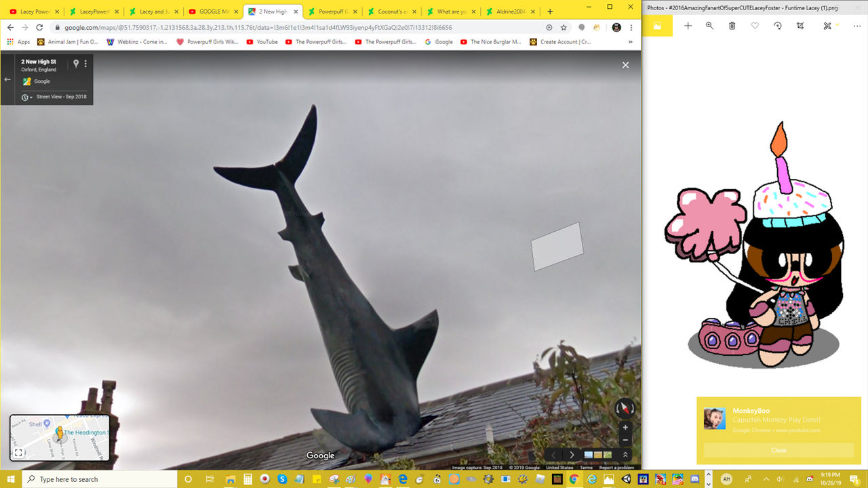Screen dimensions: 868x488
Task: Show hidden system tray icons
Action: coord(766,479)
